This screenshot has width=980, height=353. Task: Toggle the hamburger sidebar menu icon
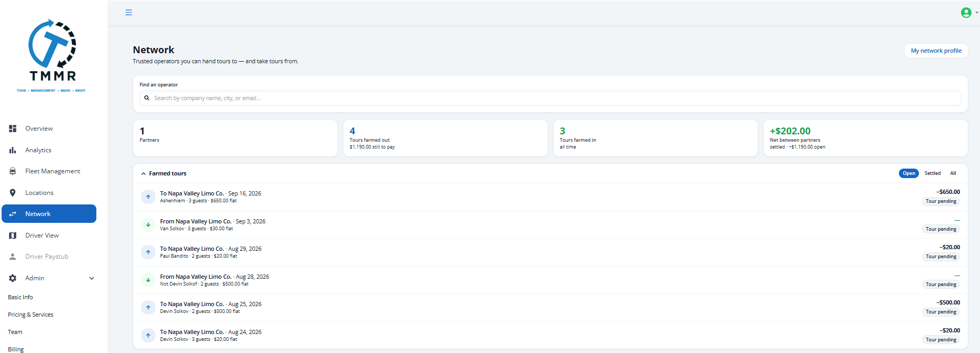tap(128, 13)
